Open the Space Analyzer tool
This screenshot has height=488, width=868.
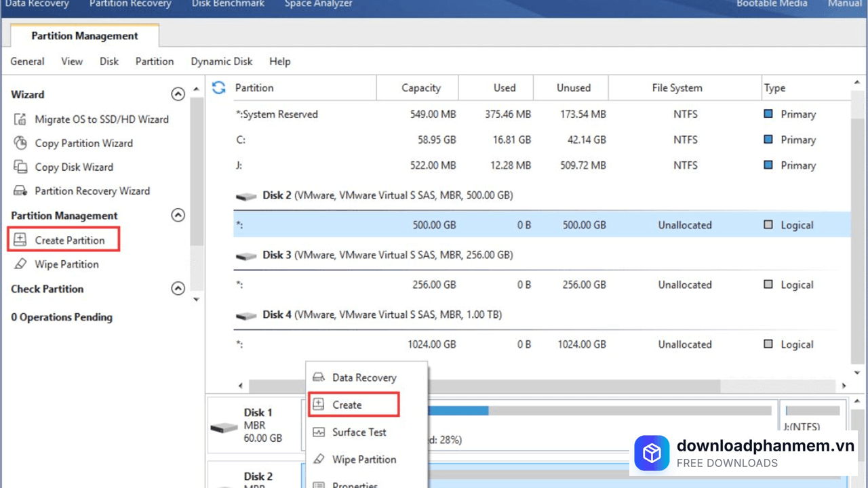318,4
